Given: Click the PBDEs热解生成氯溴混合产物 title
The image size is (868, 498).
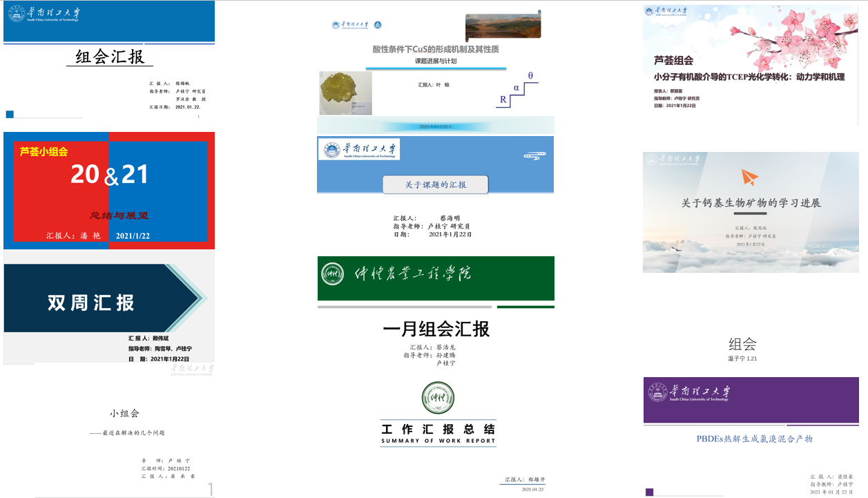Looking at the screenshot, I should coord(754,439).
